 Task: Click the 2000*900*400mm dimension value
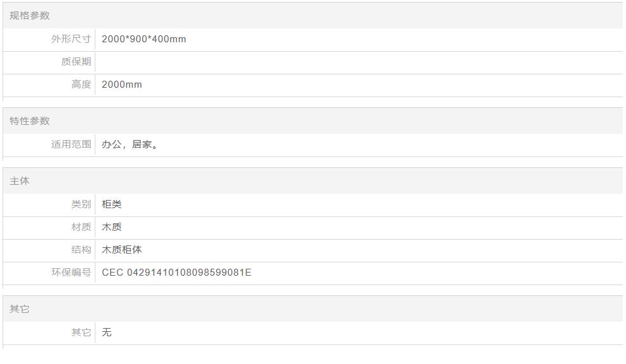[144, 39]
